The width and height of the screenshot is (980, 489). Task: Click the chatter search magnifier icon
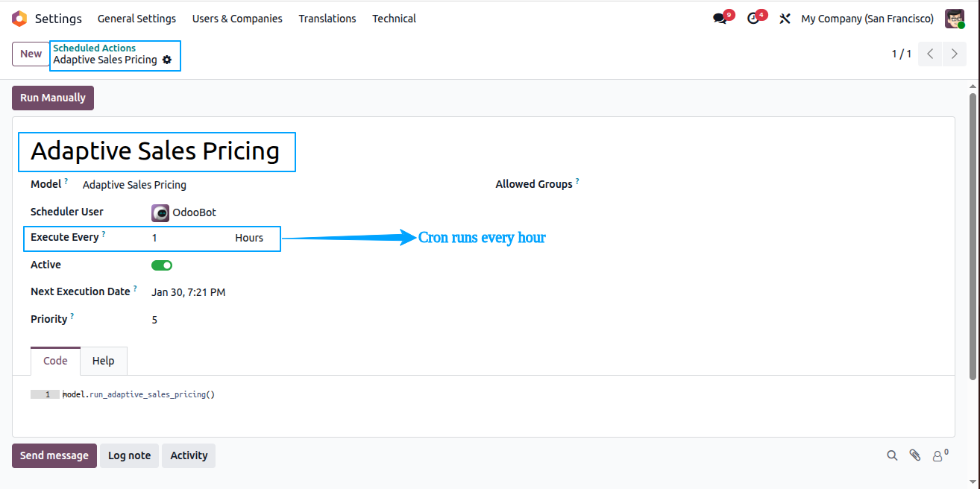pyautogui.click(x=892, y=455)
